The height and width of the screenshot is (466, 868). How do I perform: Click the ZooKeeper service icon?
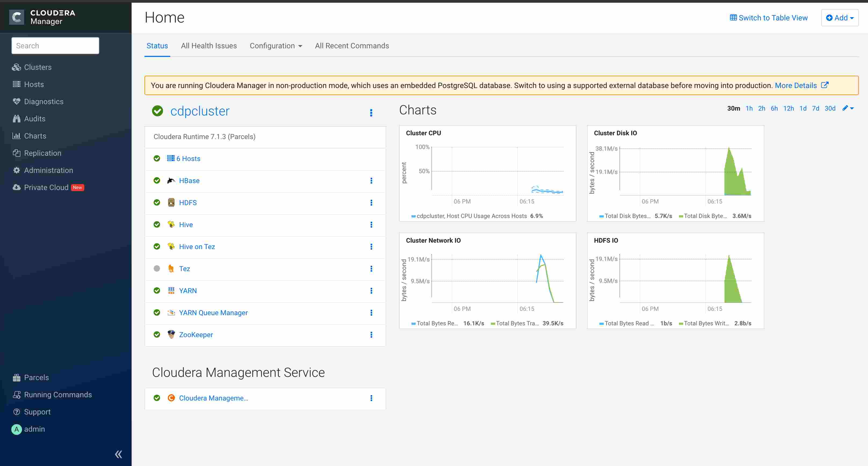(x=171, y=334)
